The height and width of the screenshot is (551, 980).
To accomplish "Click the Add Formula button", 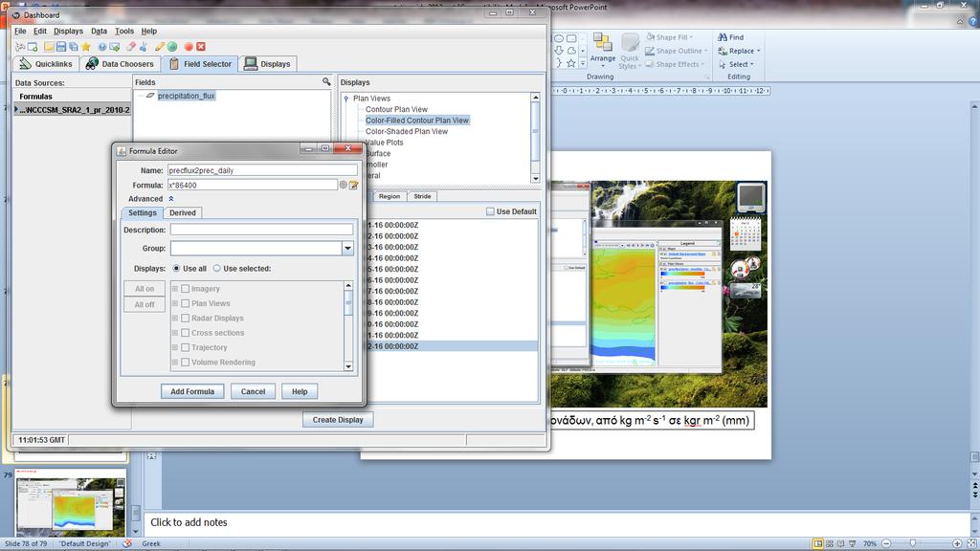I will pos(192,391).
